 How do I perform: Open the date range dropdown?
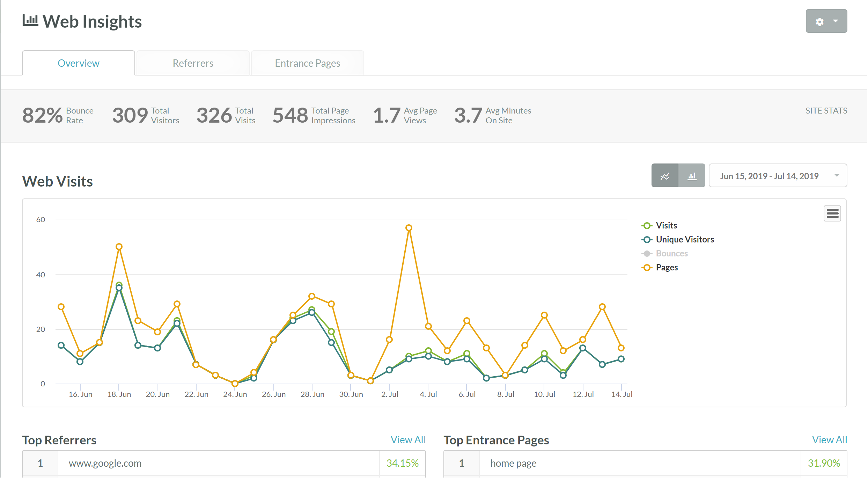click(x=769, y=176)
